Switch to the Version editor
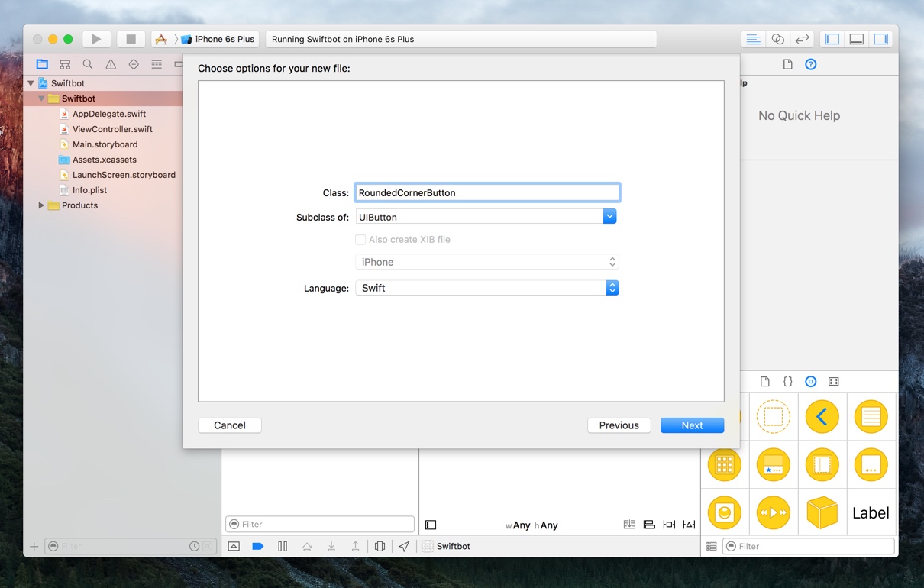Image resolution: width=924 pixels, height=588 pixels. click(802, 39)
